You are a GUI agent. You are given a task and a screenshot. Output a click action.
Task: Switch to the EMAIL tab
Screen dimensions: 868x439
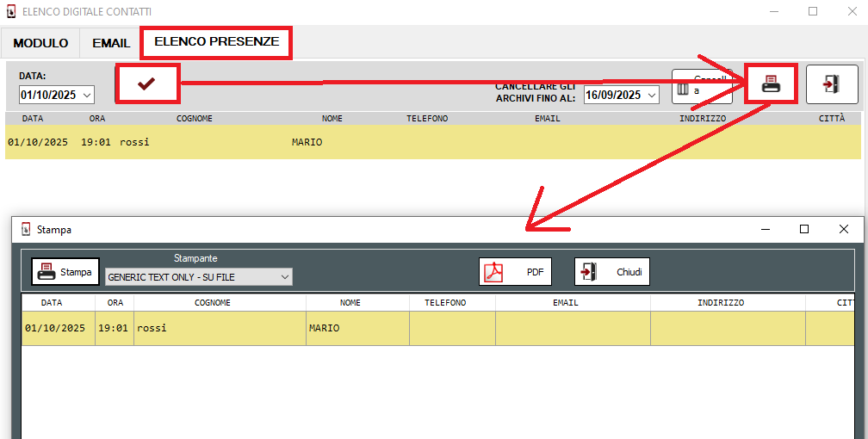(111, 43)
